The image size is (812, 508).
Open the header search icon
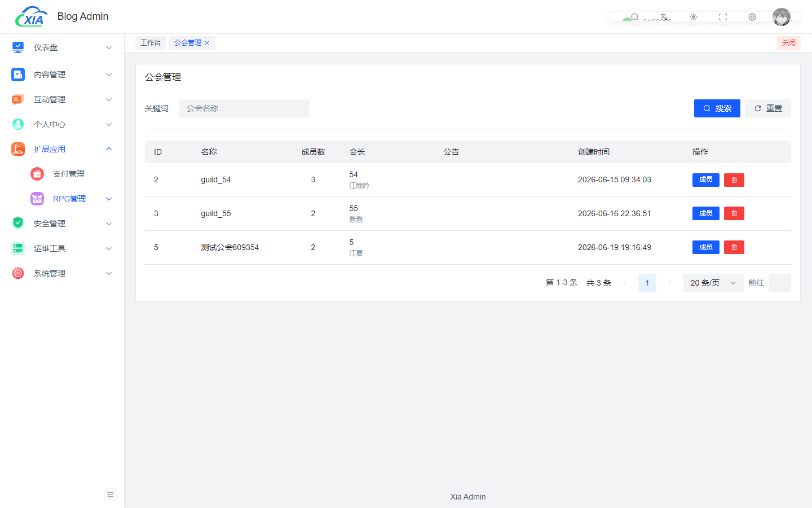pos(635,17)
